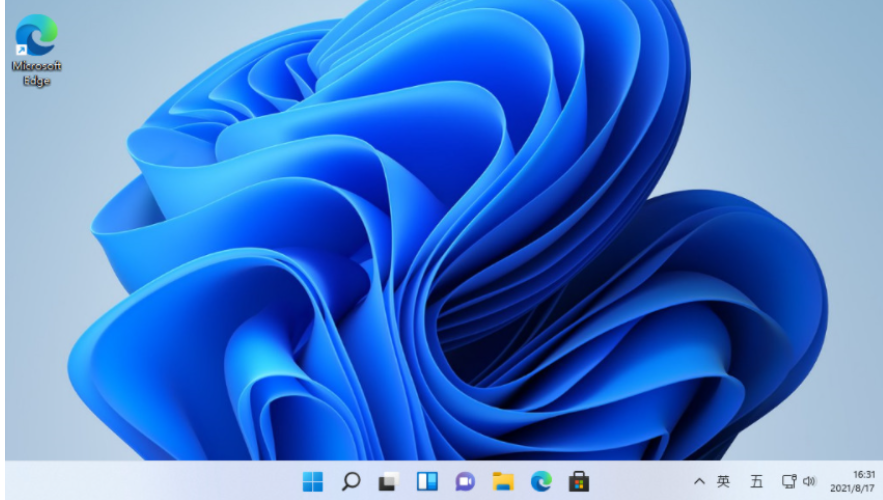The image size is (883, 500).
Task: Click the 16:31 clock time
Action: pyautogui.click(x=863, y=474)
